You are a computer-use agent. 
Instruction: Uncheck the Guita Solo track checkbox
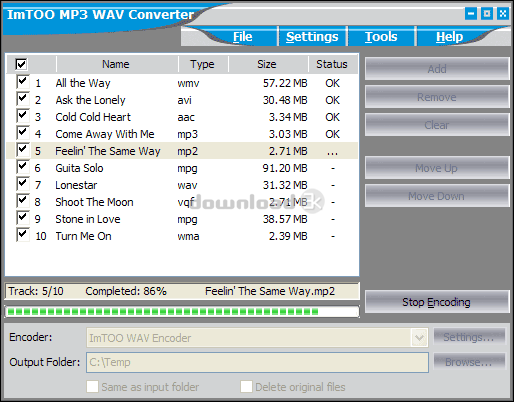pos(22,167)
